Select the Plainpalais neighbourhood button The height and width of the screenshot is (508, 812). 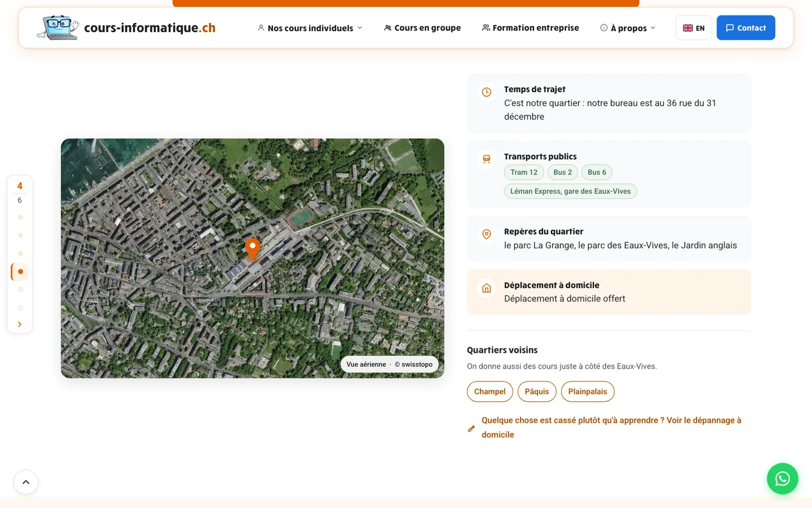(588, 392)
